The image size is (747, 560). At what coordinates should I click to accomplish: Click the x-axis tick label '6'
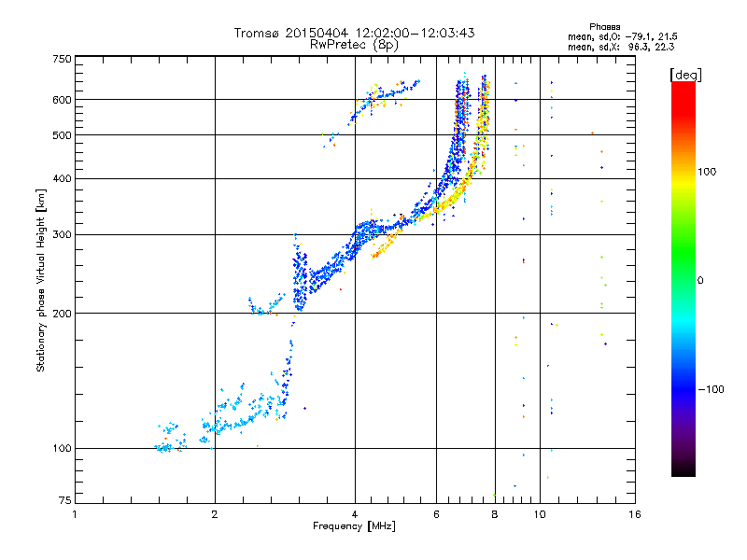click(x=436, y=514)
